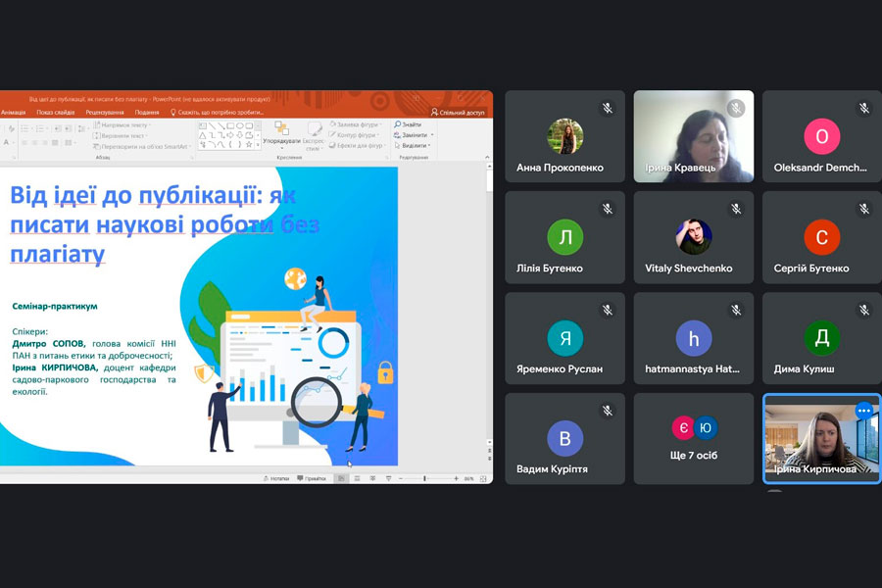Click the slide vertical scrollbar

(x=489, y=304)
